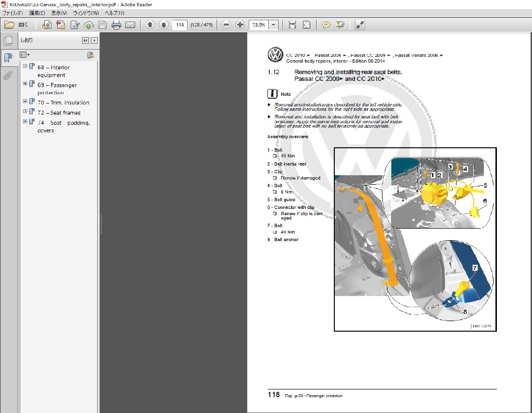The image size is (532, 413).
Task: Go to next page with down arrow
Action: click(164, 25)
